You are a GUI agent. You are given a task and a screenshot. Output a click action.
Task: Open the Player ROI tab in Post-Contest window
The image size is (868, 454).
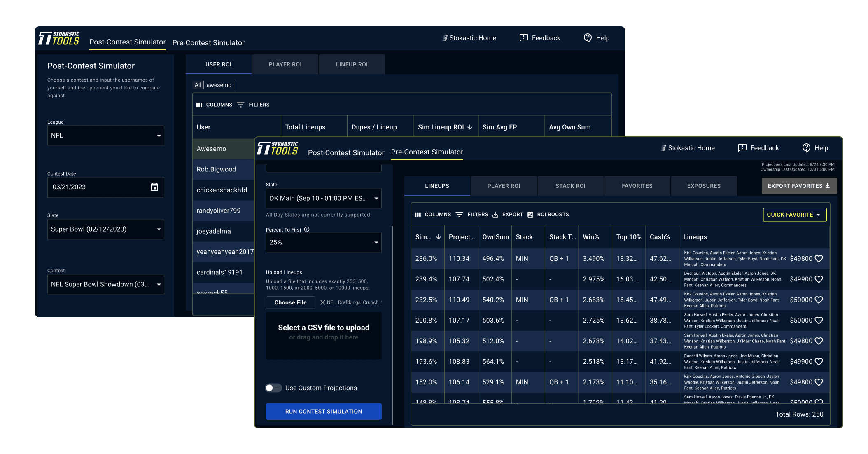285,64
